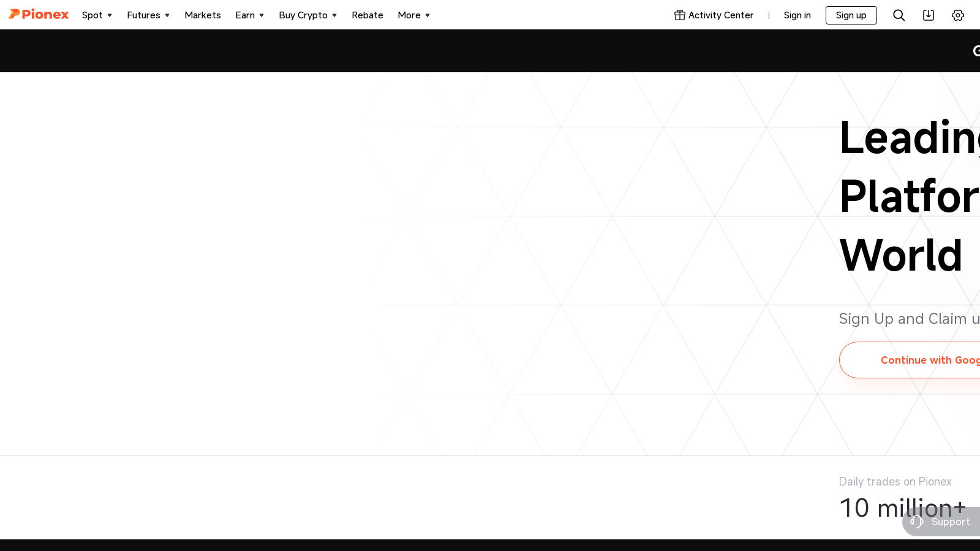Open Activity Center link
980x551 pixels.
coord(714,15)
